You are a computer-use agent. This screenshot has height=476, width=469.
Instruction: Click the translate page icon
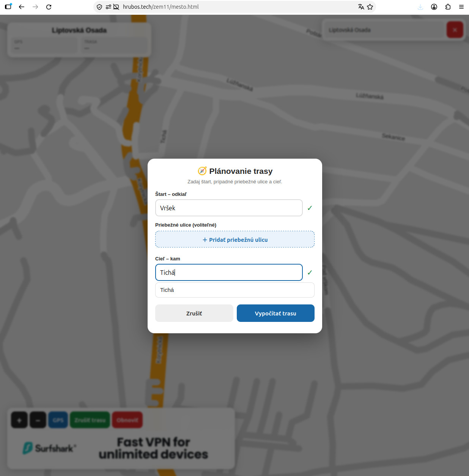coord(361,7)
